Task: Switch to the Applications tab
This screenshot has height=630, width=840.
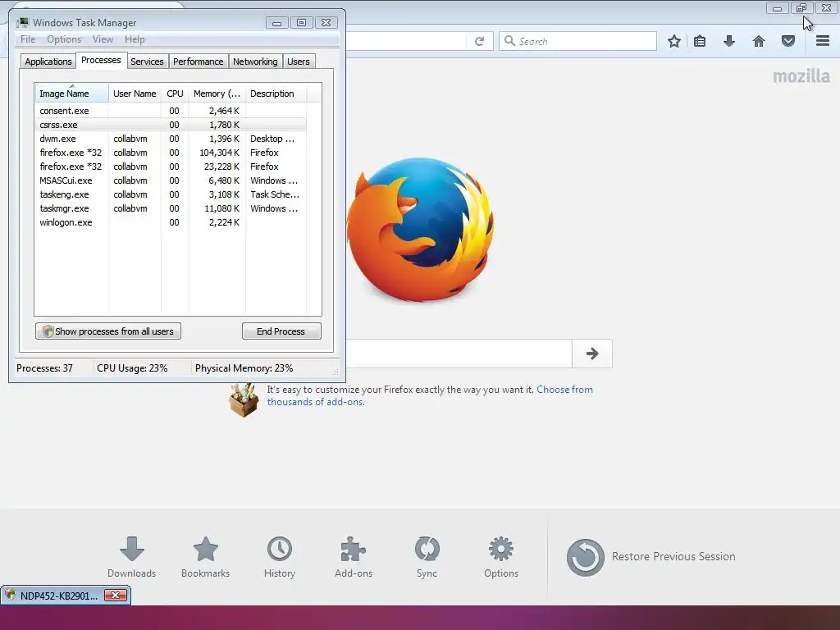Action: click(48, 62)
